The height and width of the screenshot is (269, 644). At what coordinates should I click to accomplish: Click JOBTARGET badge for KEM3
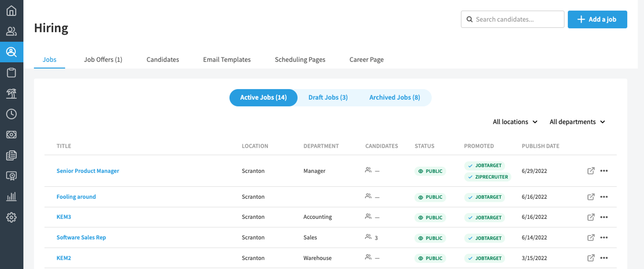485,218
